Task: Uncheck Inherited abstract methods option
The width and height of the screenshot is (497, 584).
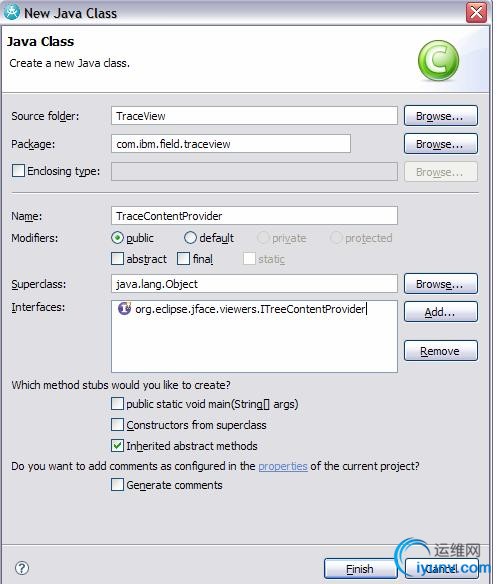Action: click(117, 445)
